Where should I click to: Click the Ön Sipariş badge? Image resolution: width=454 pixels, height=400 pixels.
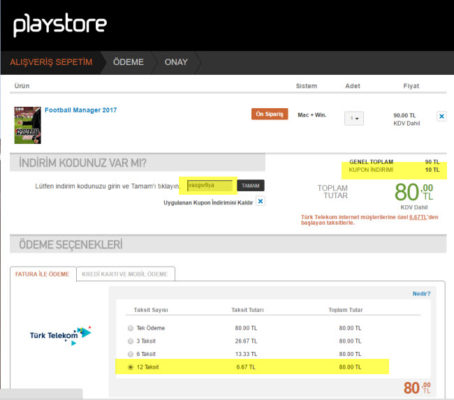click(269, 114)
